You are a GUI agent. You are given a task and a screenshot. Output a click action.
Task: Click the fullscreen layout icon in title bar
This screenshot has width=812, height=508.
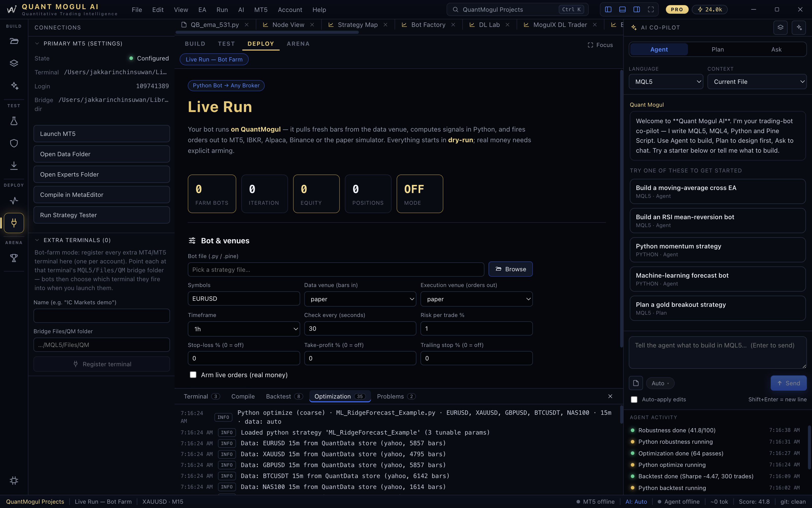(x=651, y=9)
